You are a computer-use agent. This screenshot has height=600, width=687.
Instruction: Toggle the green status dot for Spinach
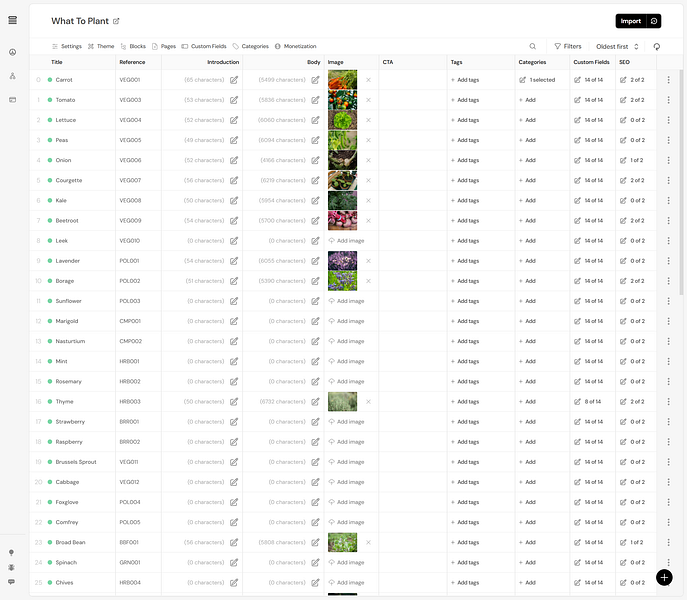pyautogui.click(x=50, y=562)
